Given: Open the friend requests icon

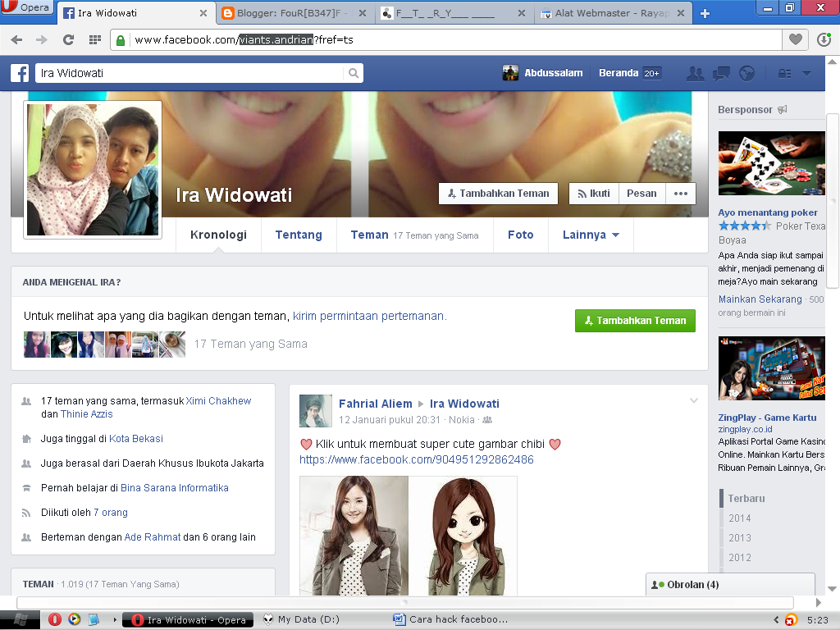Looking at the screenshot, I should click(x=696, y=73).
